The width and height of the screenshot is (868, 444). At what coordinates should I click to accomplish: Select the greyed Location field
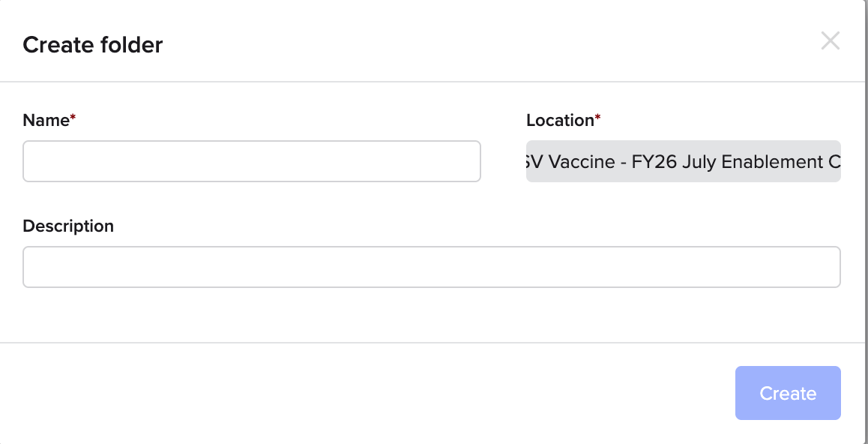click(683, 161)
